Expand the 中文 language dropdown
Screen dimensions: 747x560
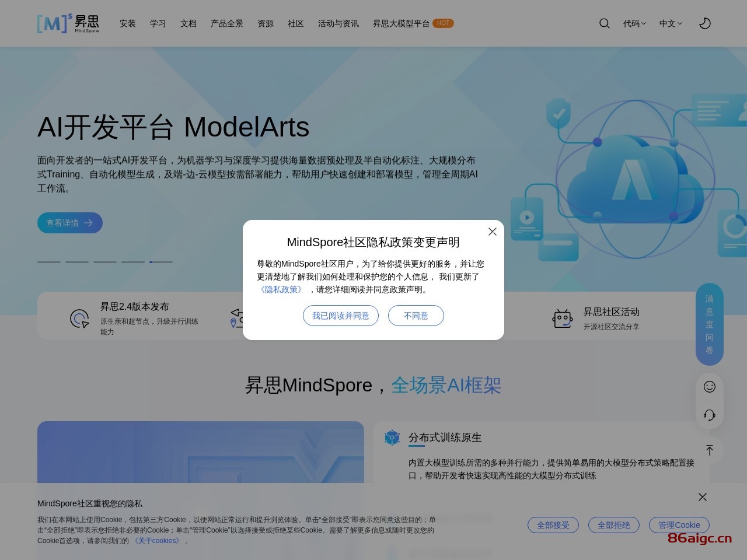pyautogui.click(x=671, y=23)
